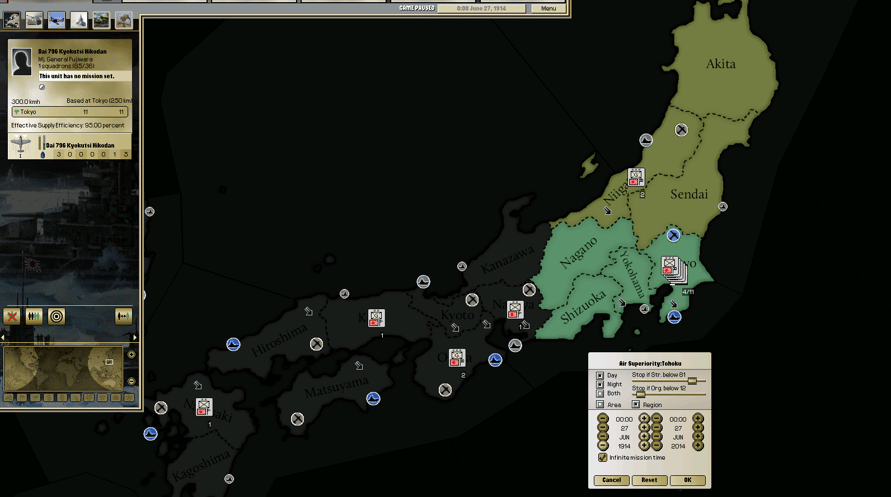Click the naval base icon near Matsuyama
The height and width of the screenshot is (497, 891).
click(x=373, y=398)
